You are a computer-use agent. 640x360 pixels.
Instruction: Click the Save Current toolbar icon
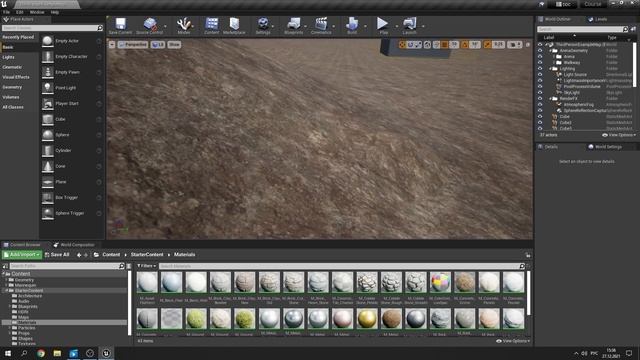pyautogui.click(x=120, y=26)
